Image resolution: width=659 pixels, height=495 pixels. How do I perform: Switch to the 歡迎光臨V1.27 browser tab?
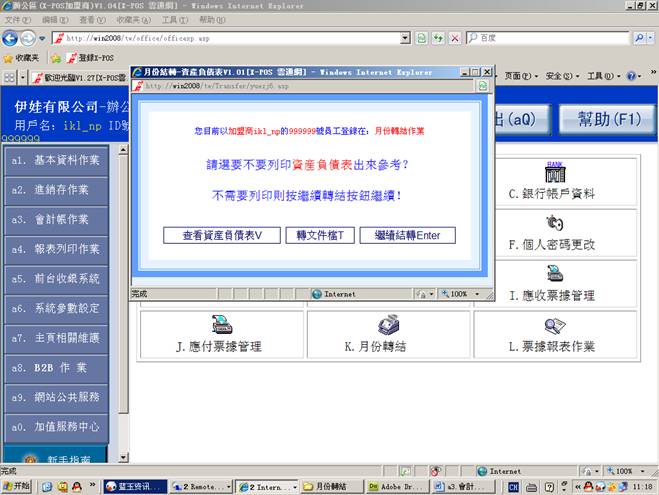coord(80,77)
